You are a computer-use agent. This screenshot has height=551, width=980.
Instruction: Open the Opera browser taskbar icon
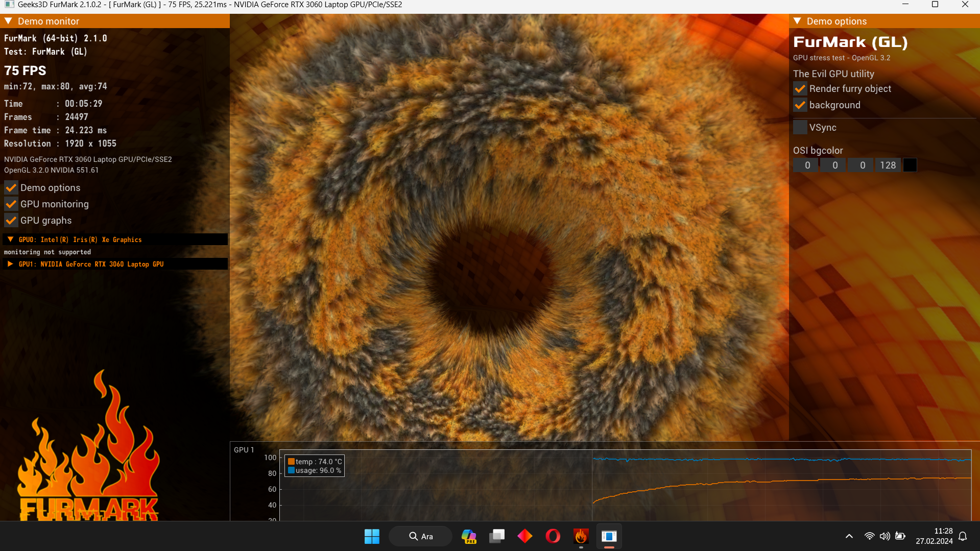[x=553, y=536]
